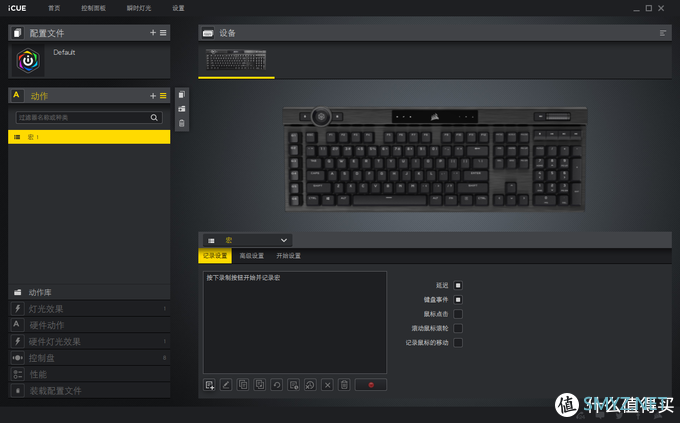Select the 宏 1 action in the list
680x423 pixels.
(x=89, y=137)
